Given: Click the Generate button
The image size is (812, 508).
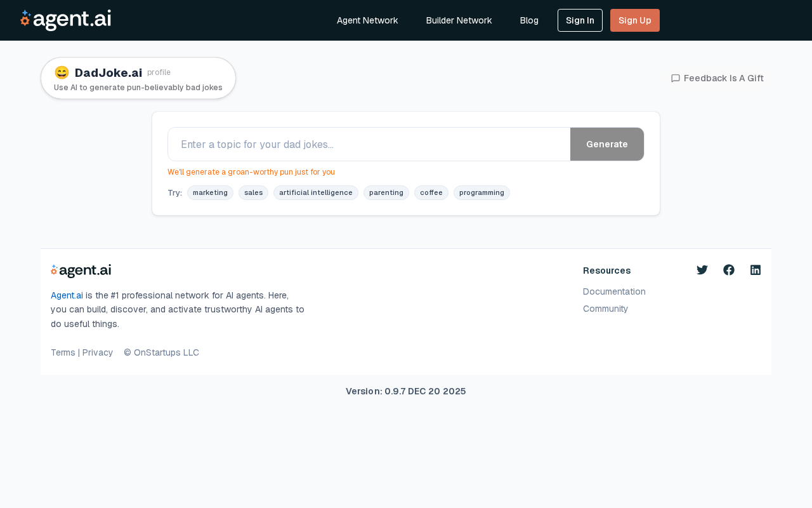Looking at the screenshot, I should click(x=607, y=144).
